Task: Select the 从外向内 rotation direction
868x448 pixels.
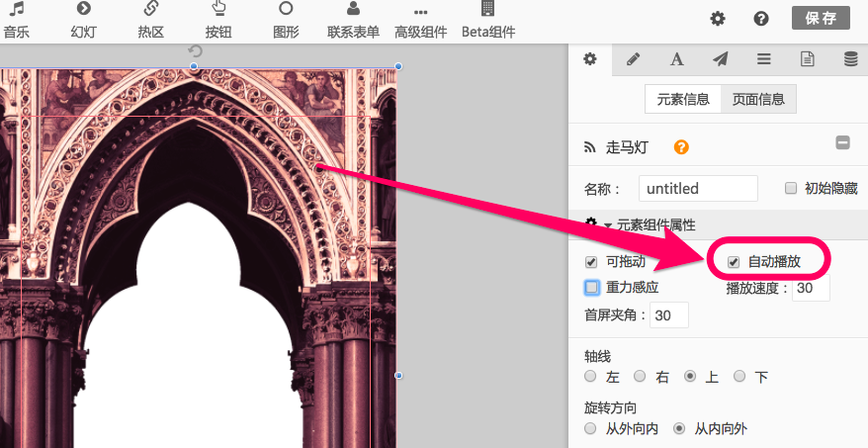Action: coord(590,429)
